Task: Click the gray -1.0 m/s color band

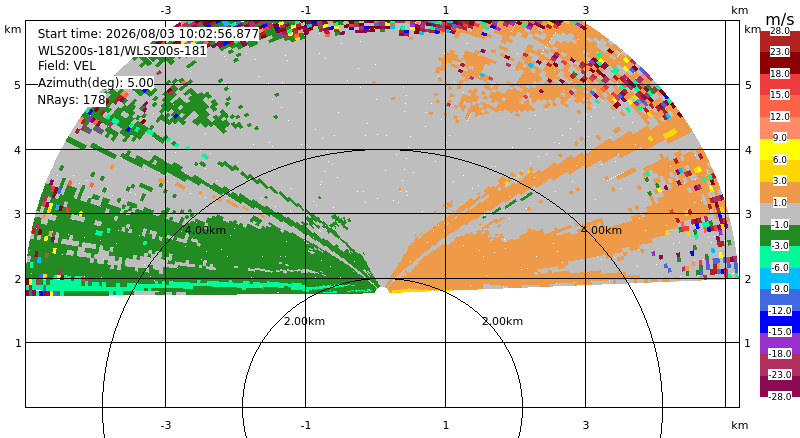Action: point(780,213)
